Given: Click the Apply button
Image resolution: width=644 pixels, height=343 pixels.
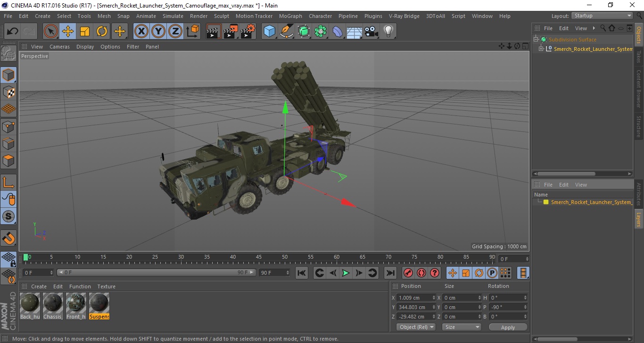Looking at the screenshot, I should point(508,327).
